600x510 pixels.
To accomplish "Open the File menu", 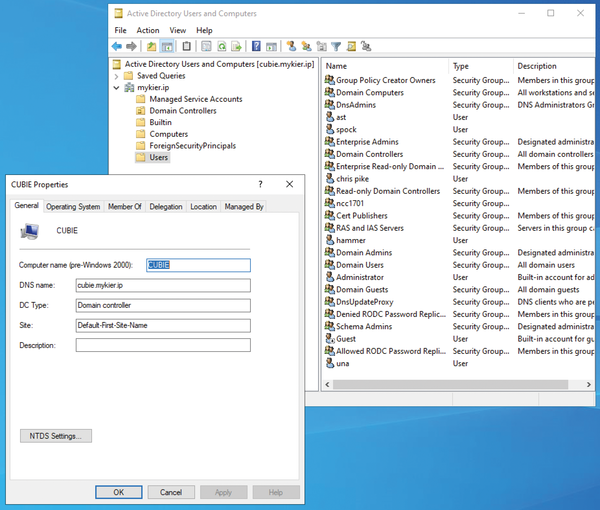I will click(x=121, y=30).
